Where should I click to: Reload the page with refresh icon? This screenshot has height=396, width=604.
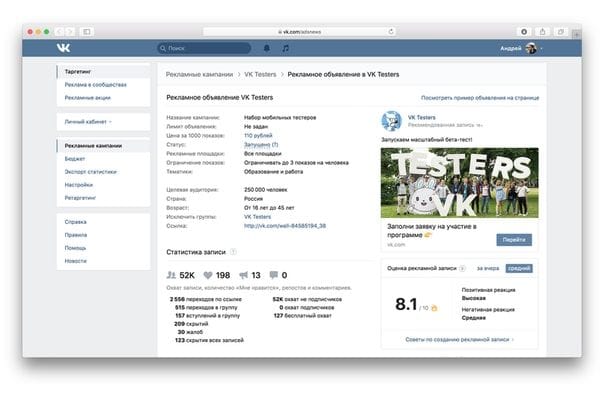391,32
